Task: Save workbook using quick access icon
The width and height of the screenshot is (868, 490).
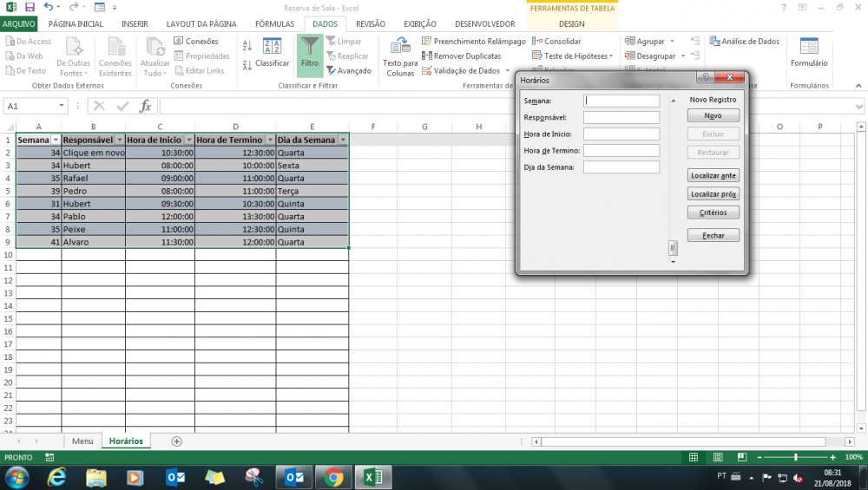Action: tap(30, 7)
